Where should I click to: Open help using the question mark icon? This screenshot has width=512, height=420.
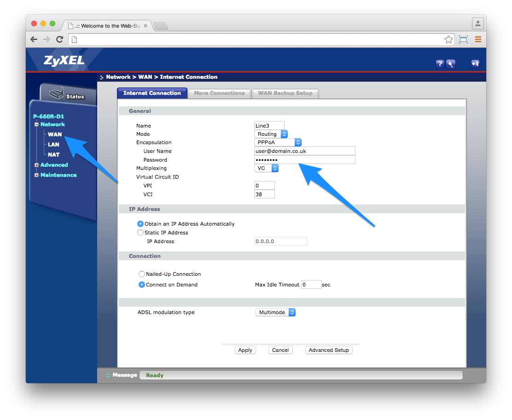440,64
